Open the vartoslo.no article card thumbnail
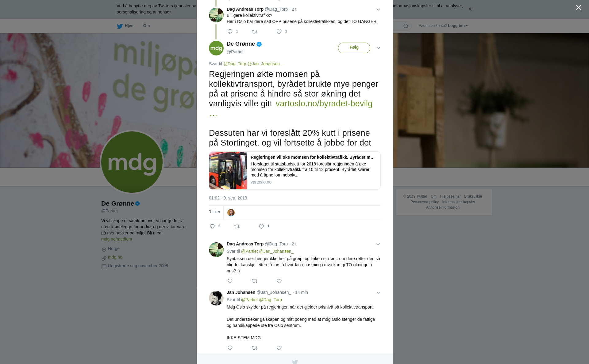The image size is (589, 364). [x=228, y=170]
